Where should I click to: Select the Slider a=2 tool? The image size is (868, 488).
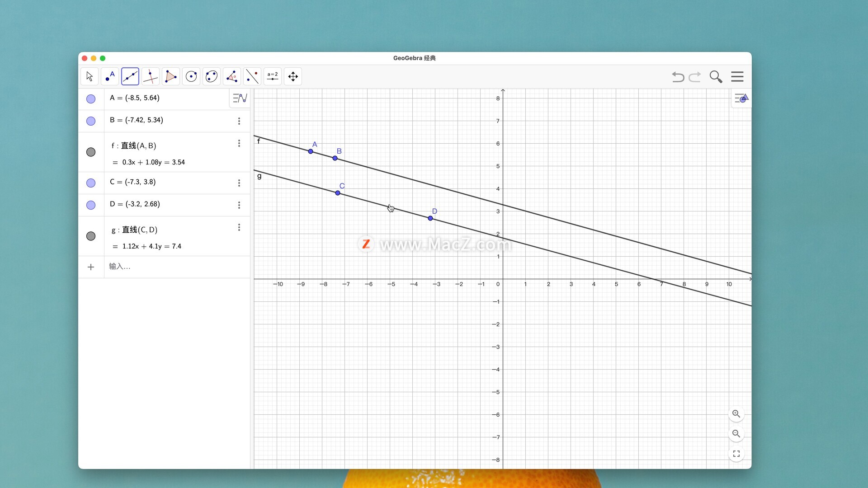273,76
